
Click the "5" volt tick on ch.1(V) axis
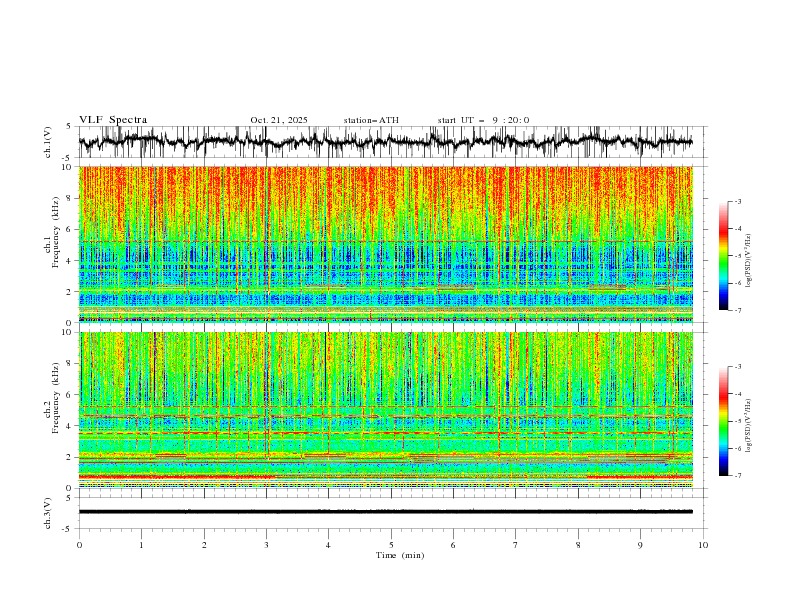[69, 127]
